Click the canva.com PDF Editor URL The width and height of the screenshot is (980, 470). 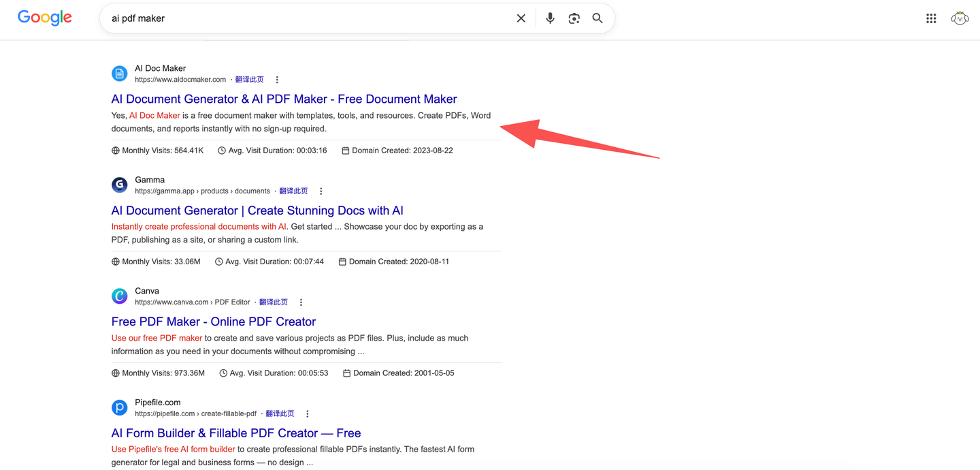(193, 302)
